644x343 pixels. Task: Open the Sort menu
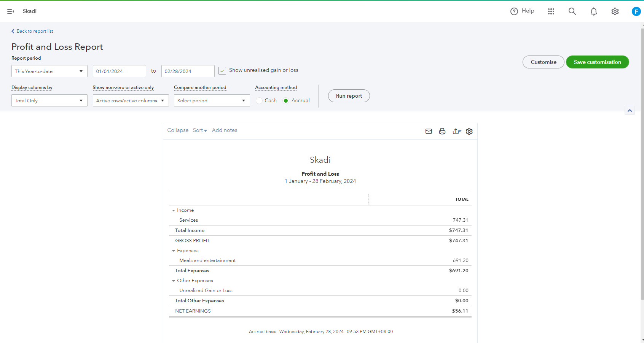tap(200, 130)
